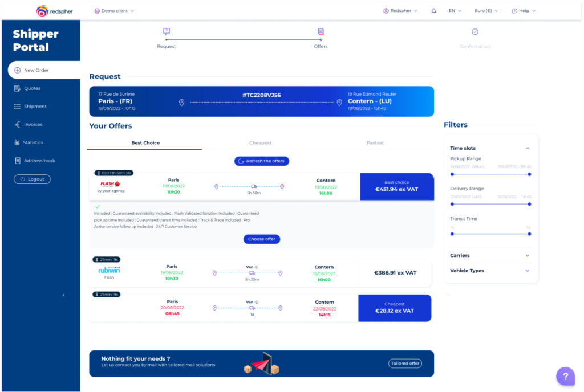Click the Transit Time right slider handle

pyautogui.click(x=529, y=234)
